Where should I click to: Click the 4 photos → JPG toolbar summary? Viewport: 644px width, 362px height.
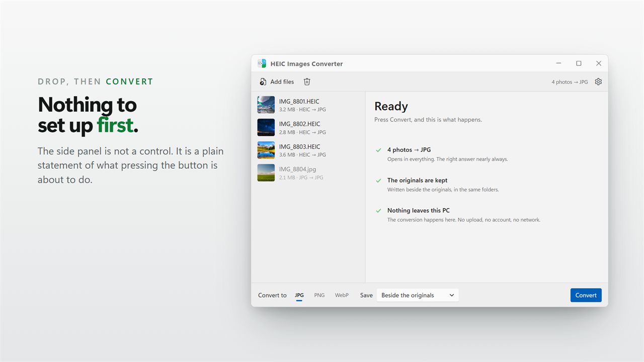point(570,82)
